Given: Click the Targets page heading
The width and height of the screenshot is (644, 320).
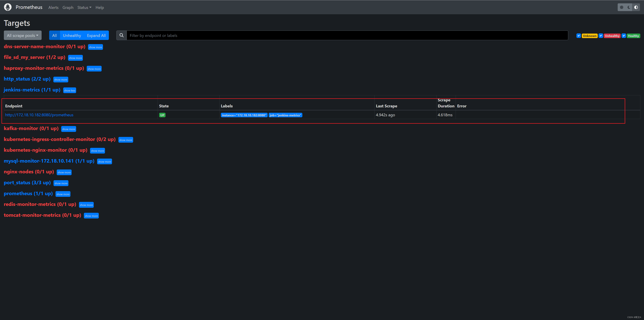Looking at the screenshot, I should pos(17,23).
